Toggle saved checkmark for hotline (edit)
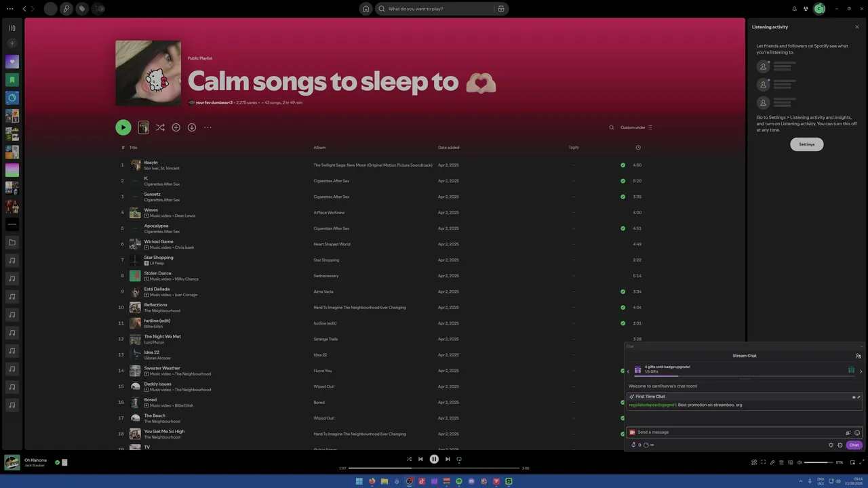Screen dimensions: 868x488 [x=623, y=323]
